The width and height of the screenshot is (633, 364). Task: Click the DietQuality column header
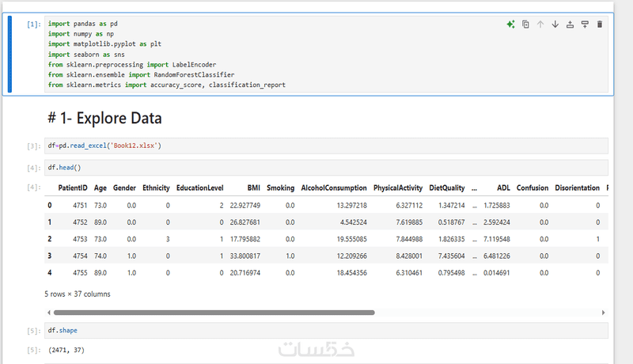[447, 188]
